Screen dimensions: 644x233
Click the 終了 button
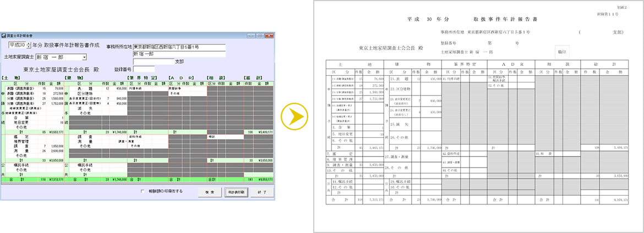pyautogui.click(x=262, y=192)
